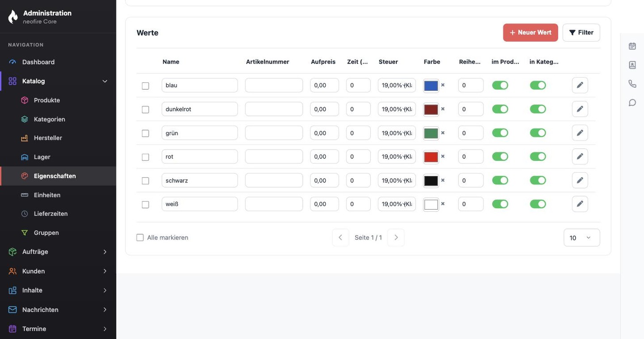Screen dimensions: 644x339
Task: Open the green color swatch for grün
Action: [x=431, y=133]
